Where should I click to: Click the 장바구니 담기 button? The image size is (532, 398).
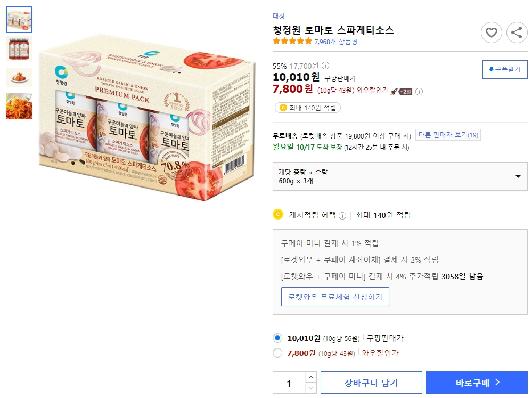(371, 382)
